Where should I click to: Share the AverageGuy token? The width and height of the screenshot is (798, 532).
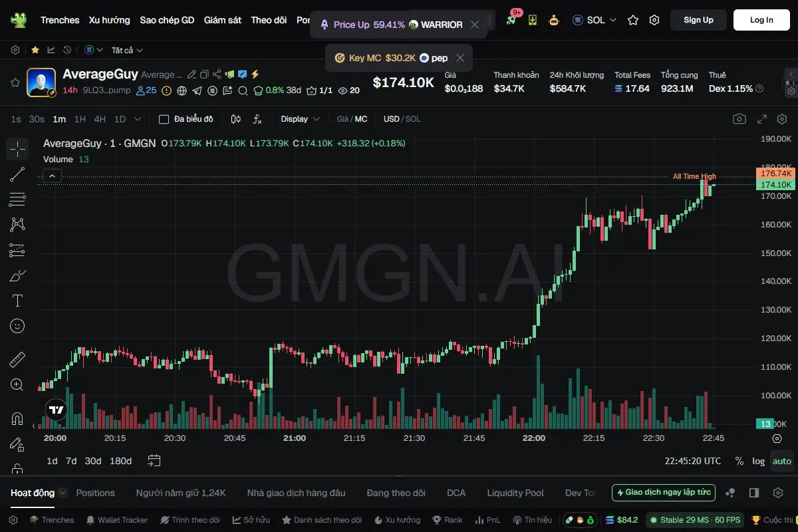tap(217, 74)
